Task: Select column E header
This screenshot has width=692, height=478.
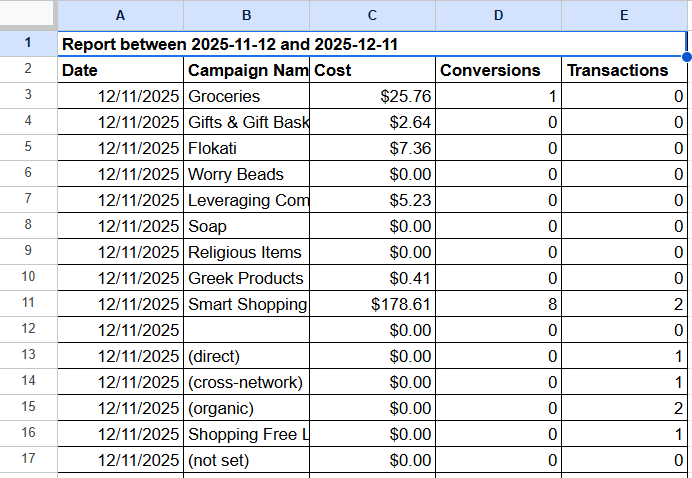Action: (624, 15)
